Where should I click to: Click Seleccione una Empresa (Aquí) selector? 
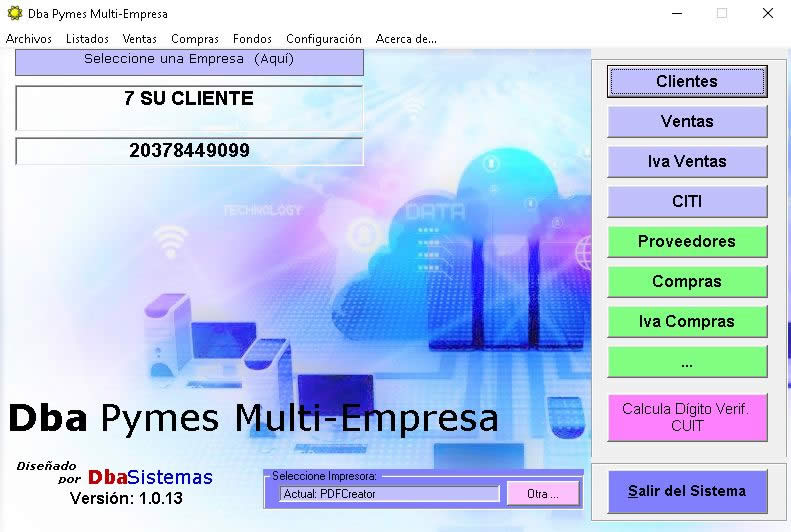(x=189, y=61)
